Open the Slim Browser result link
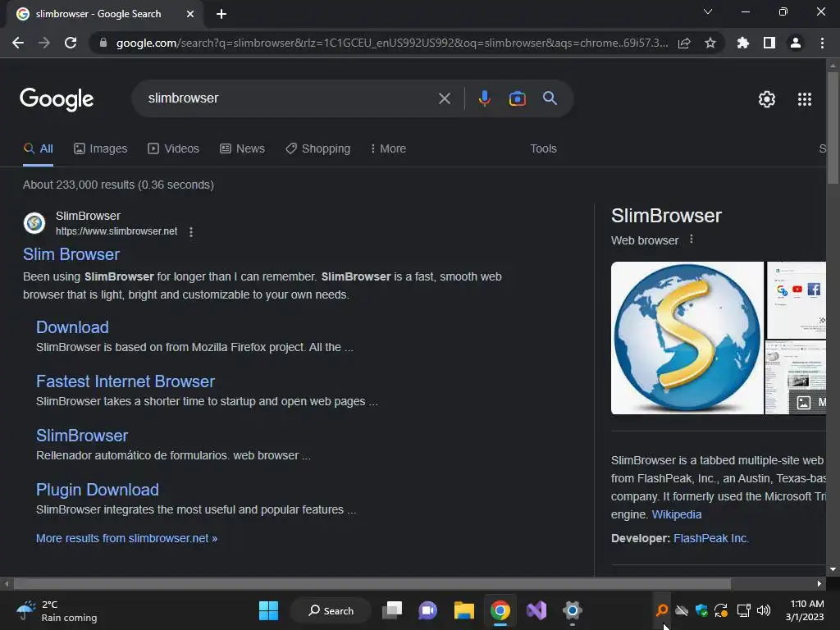Image resolution: width=840 pixels, height=630 pixels. (71, 254)
